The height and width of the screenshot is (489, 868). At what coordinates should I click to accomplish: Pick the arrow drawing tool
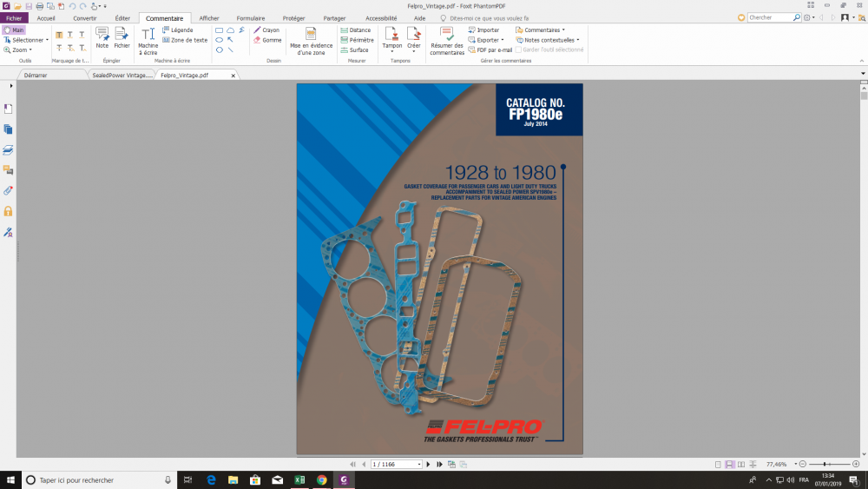[230, 40]
